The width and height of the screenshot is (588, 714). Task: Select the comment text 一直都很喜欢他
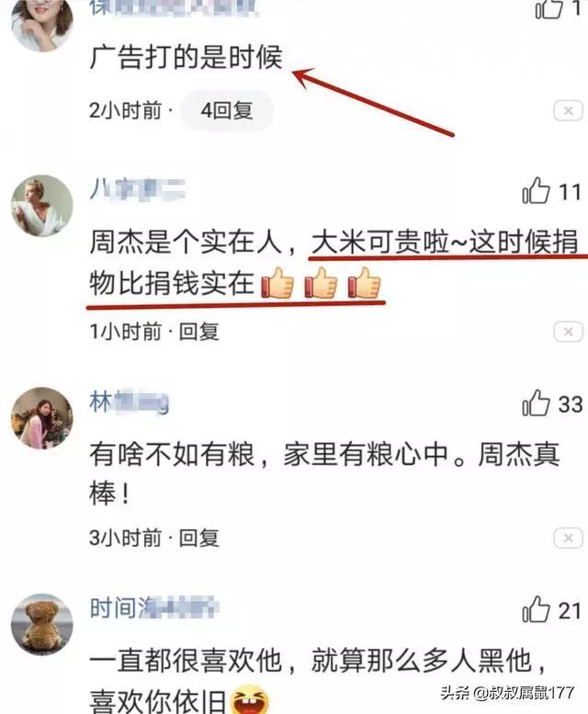point(186,661)
